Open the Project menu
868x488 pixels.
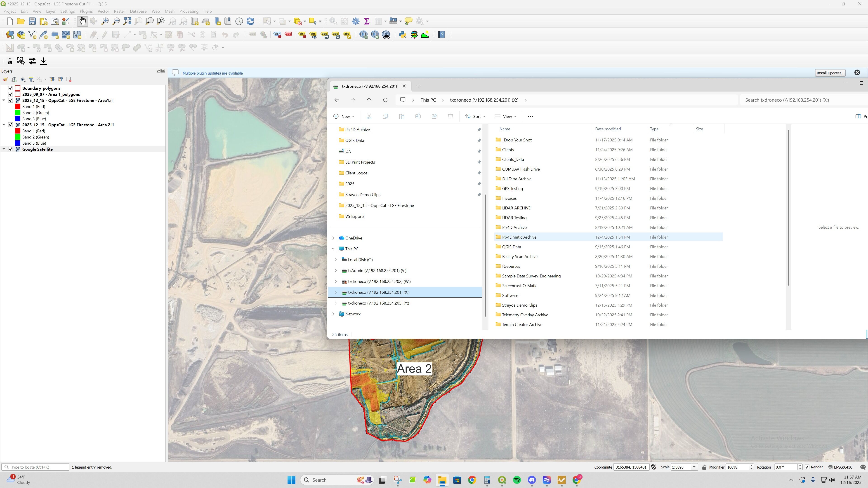(9, 11)
